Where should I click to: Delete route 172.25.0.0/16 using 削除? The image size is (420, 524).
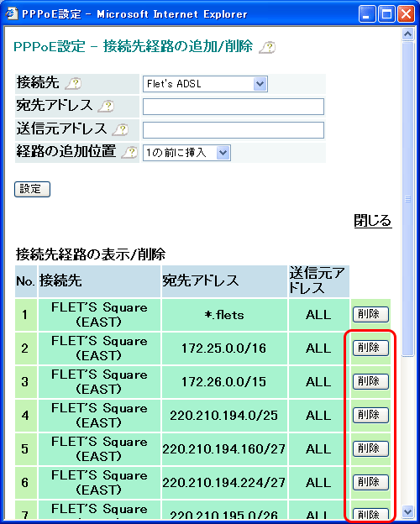370,348
